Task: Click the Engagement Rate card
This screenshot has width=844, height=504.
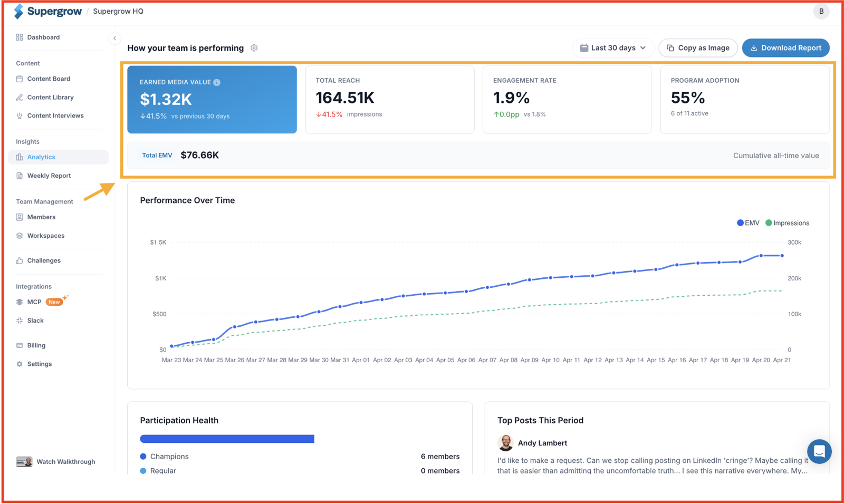Action: [567, 100]
